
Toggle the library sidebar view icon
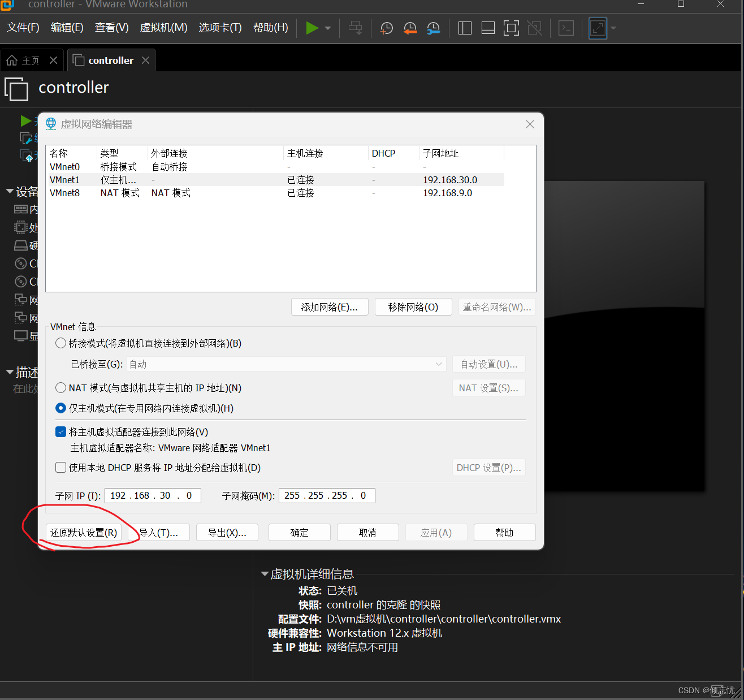tap(465, 28)
